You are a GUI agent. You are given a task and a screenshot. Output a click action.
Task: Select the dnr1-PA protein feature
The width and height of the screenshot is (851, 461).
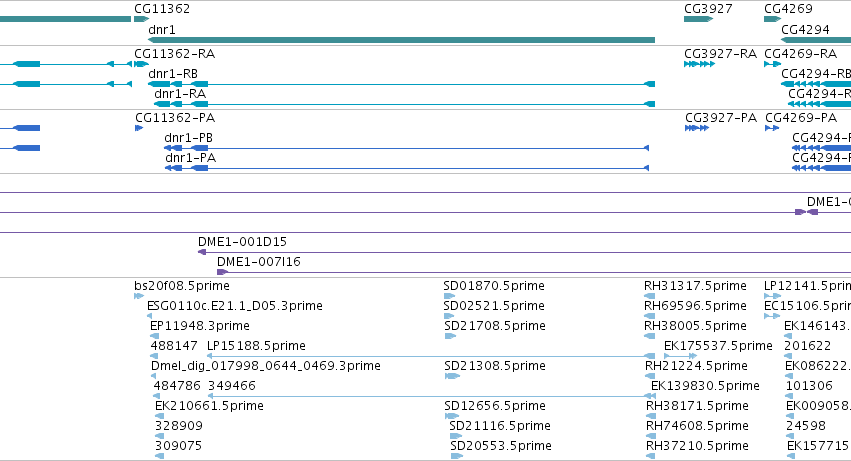[407, 168]
